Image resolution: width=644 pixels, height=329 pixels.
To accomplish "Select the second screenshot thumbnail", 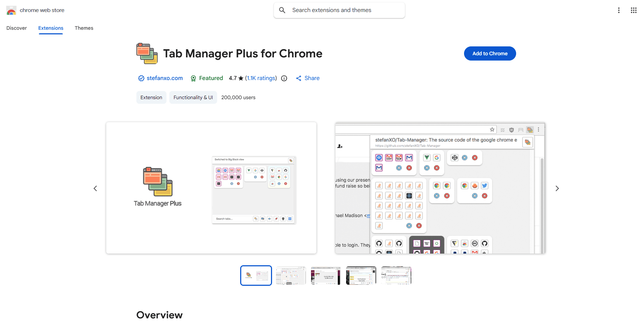I will 291,276.
